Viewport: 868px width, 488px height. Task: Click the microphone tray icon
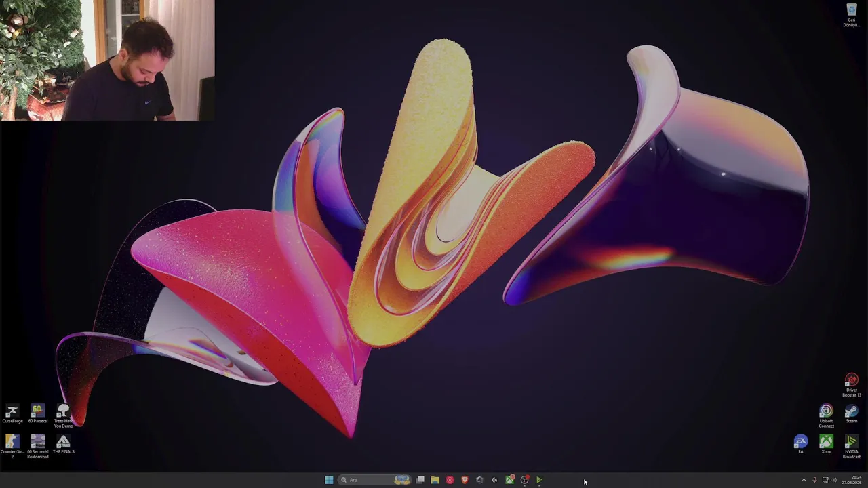coord(814,480)
